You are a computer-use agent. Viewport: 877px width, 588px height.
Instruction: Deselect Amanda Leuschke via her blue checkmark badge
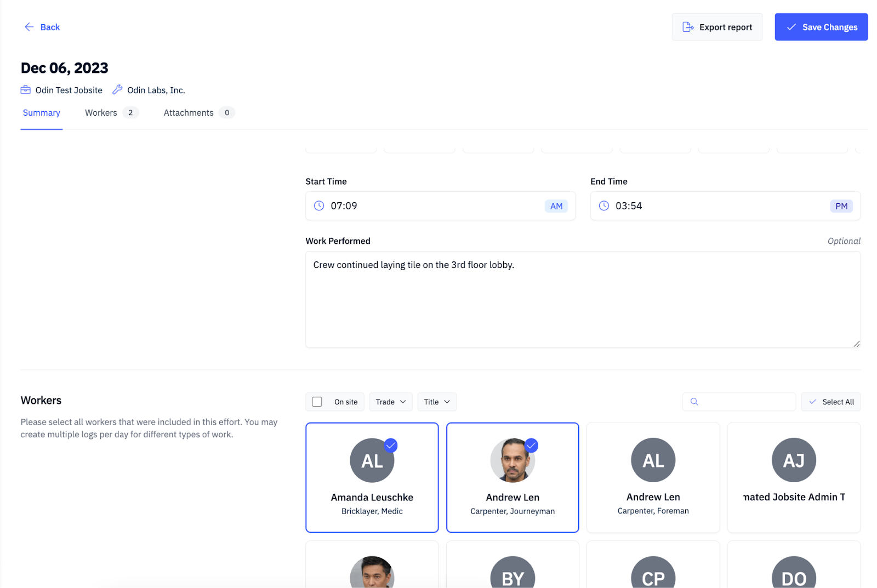391,446
